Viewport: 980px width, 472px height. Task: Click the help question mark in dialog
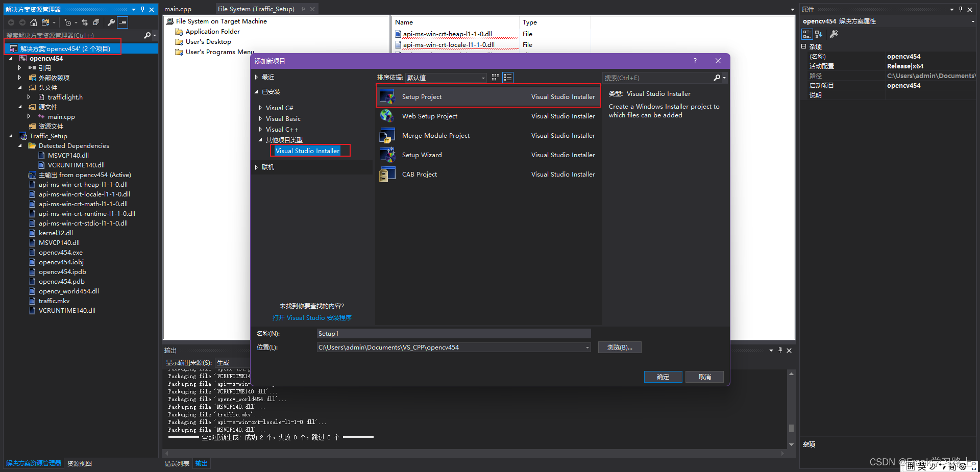695,61
